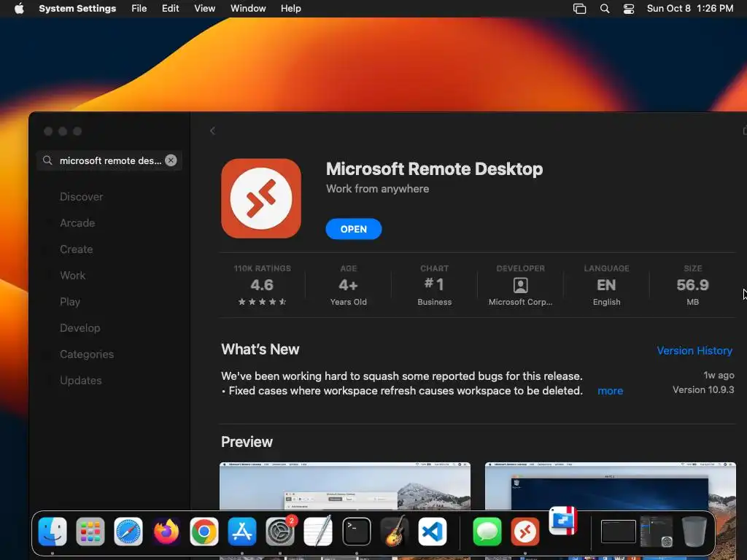This screenshot has width=747, height=560.
Task: Click the '1w ago' release date text
Action: pos(719,375)
